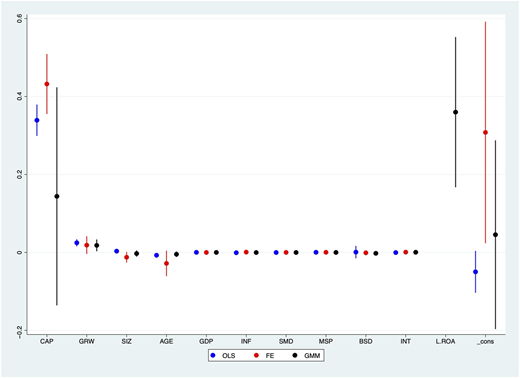Click the black GMM legend marker

(295, 356)
